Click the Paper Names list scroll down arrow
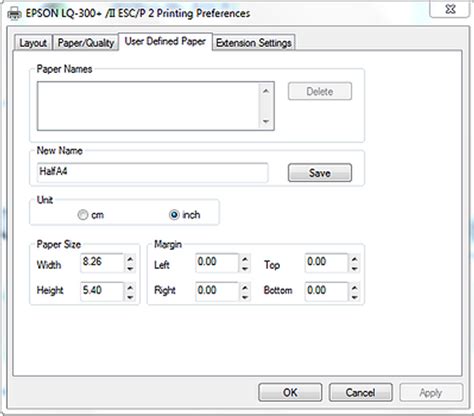The height and width of the screenshot is (416, 474). [x=266, y=121]
